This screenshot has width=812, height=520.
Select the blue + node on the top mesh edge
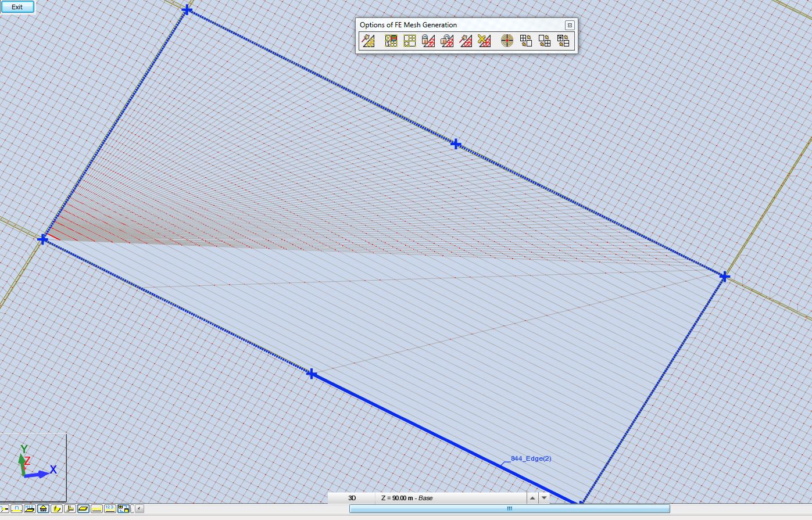pos(456,144)
